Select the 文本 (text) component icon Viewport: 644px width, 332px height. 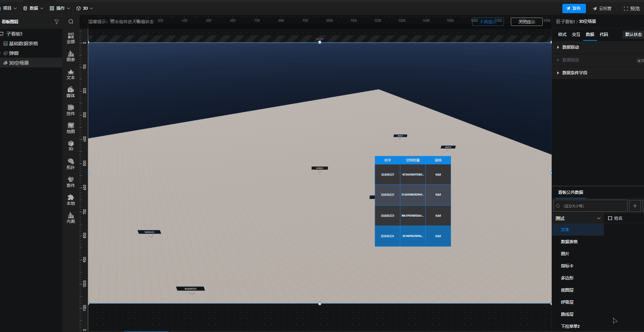pos(71,74)
